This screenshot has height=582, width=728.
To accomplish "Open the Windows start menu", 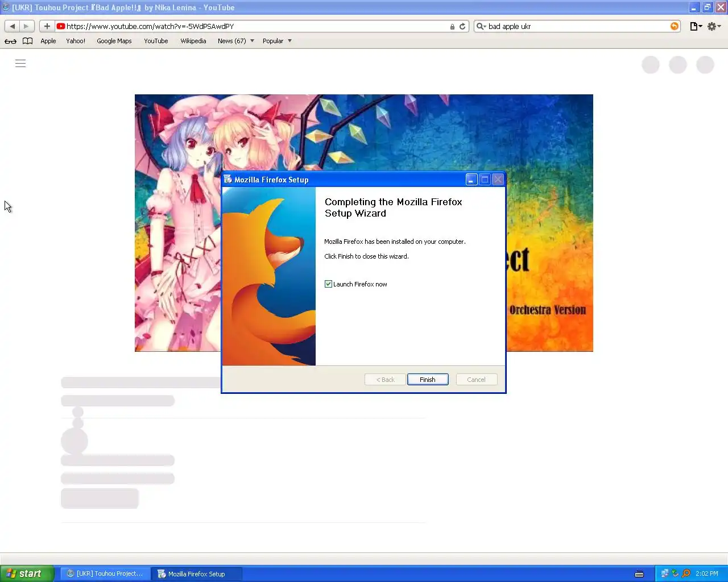I will (x=27, y=573).
